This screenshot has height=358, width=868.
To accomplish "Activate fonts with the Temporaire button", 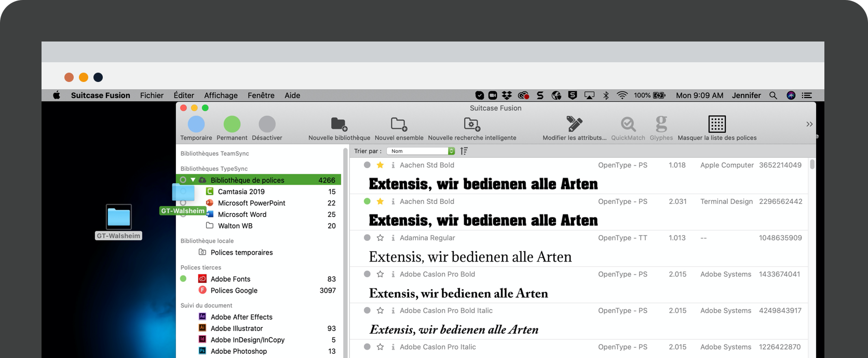I will tap(196, 128).
